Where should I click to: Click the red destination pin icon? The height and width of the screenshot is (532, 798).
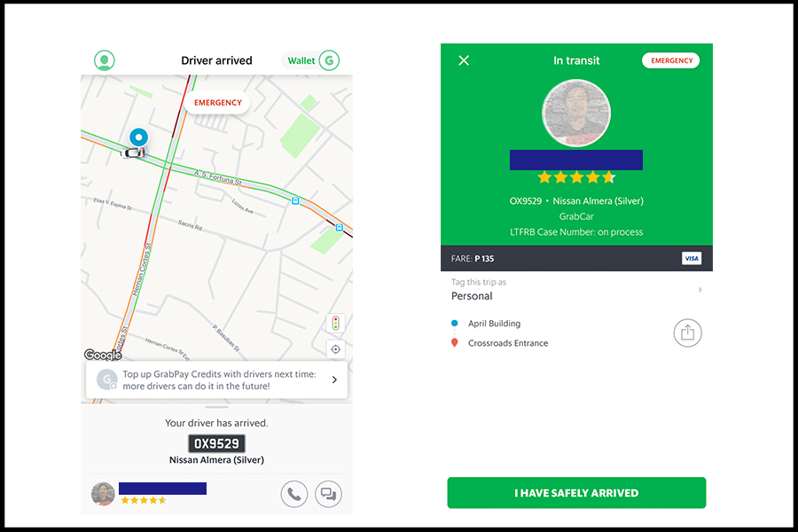point(455,343)
